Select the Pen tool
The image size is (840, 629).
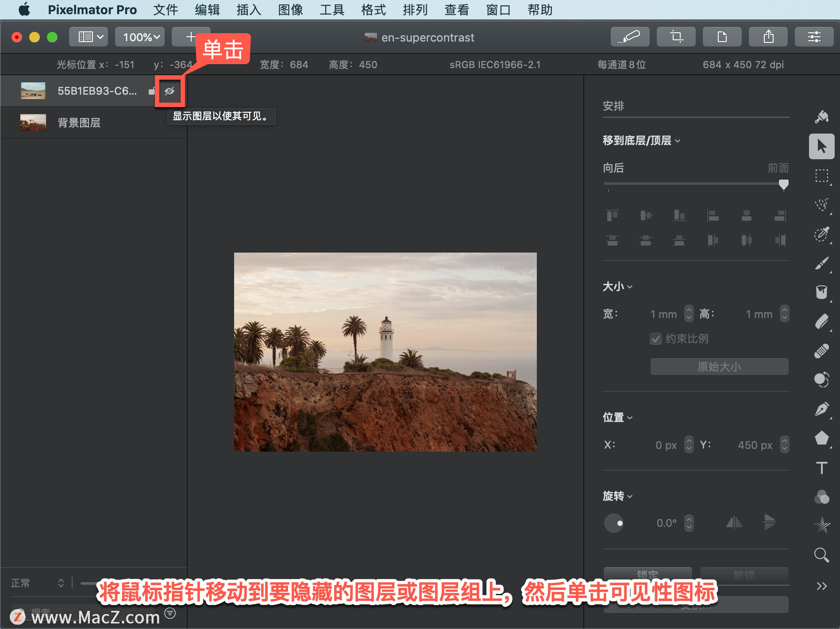coord(821,409)
